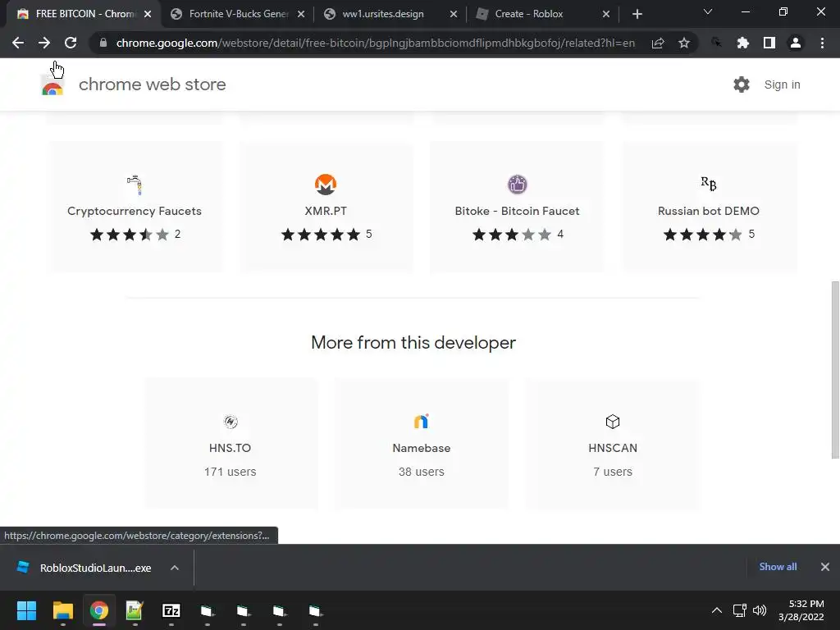Viewport: 840px width, 630px height.
Task: Go back to the previous page
Action: 18,43
